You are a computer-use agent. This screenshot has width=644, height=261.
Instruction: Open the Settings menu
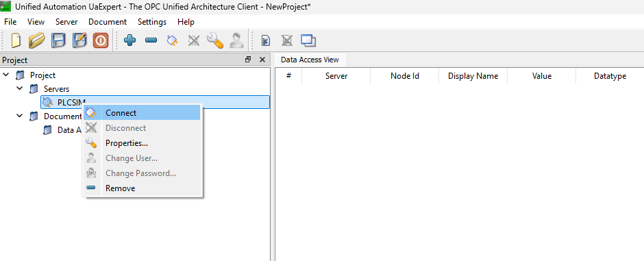click(152, 22)
